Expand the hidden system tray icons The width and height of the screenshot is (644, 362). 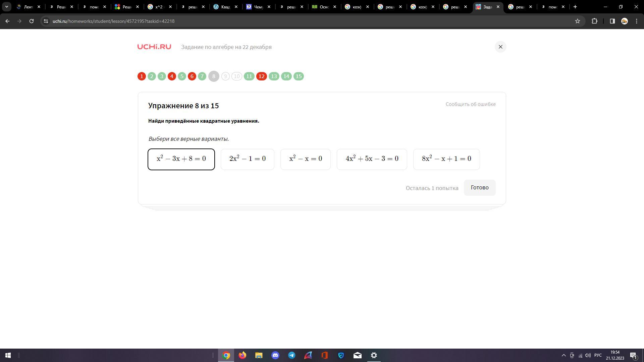click(563, 355)
